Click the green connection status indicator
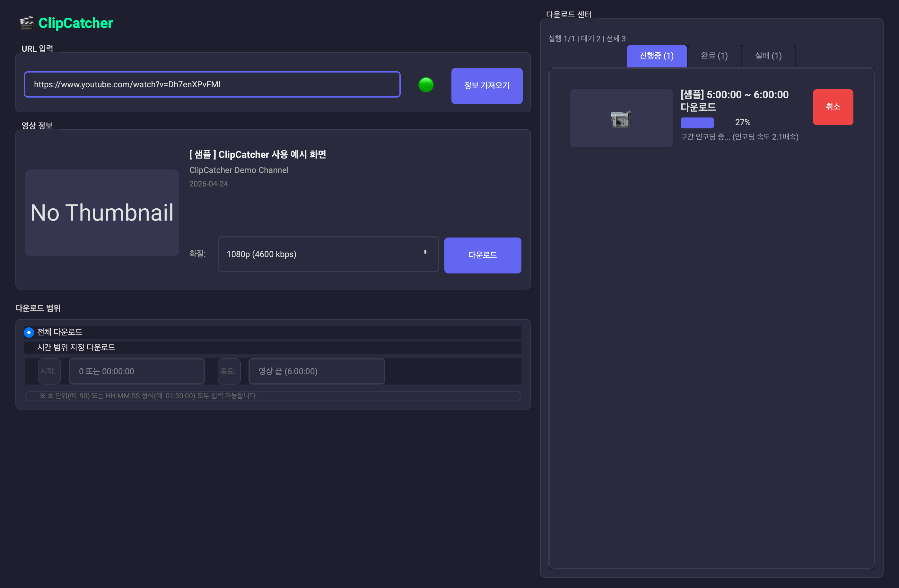Screen dimensions: 899x588 click(x=426, y=85)
